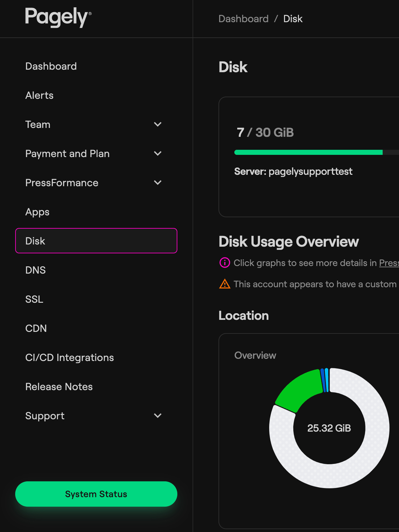Go to Alerts in the sidebar
The image size is (399, 532).
coord(39,95)
